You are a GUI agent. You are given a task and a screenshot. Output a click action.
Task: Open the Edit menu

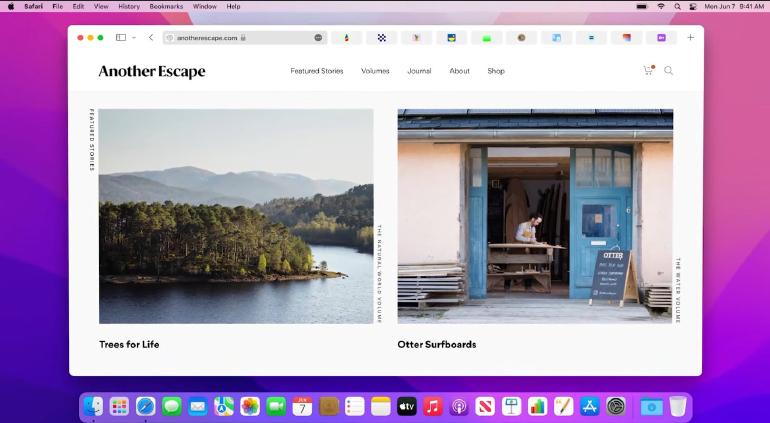point(78,6)
